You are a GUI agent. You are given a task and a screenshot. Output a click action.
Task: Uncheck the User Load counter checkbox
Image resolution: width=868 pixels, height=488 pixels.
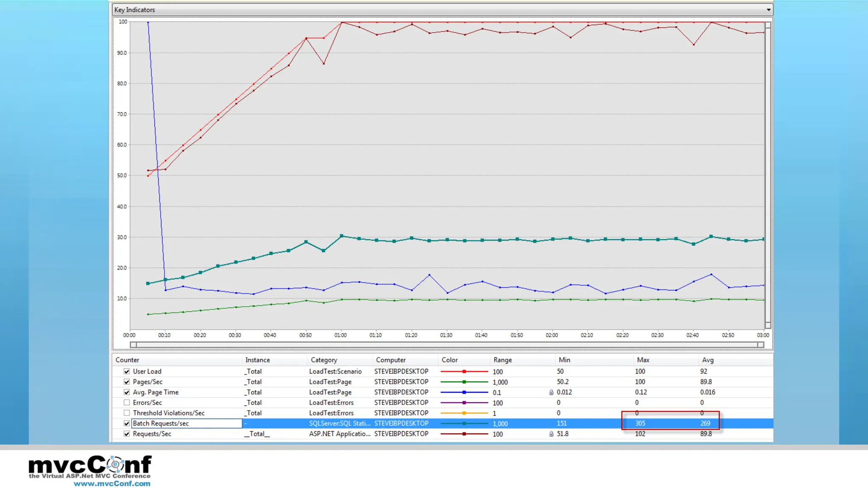(127, 372)
